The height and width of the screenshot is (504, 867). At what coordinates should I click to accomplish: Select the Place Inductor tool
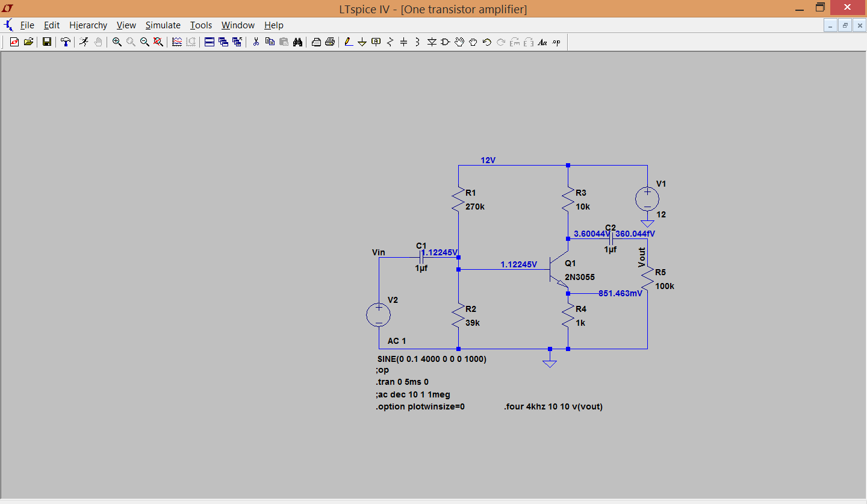click(x=418, y=42)
